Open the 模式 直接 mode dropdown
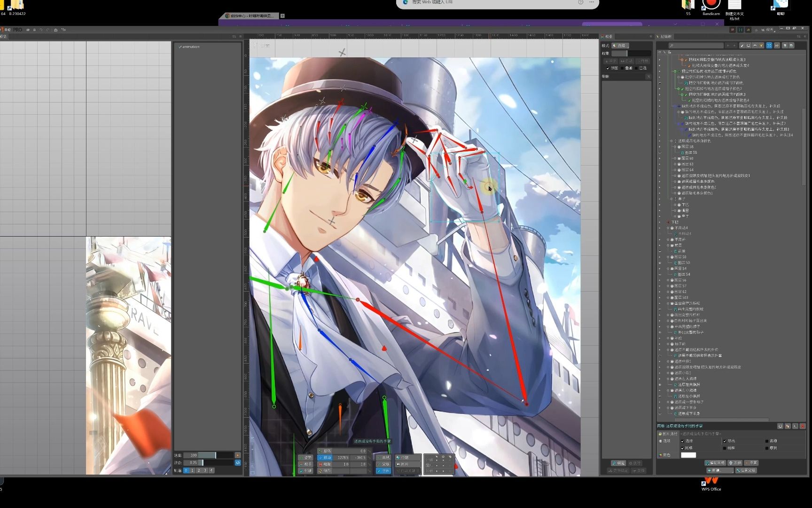 pos(620,46)
